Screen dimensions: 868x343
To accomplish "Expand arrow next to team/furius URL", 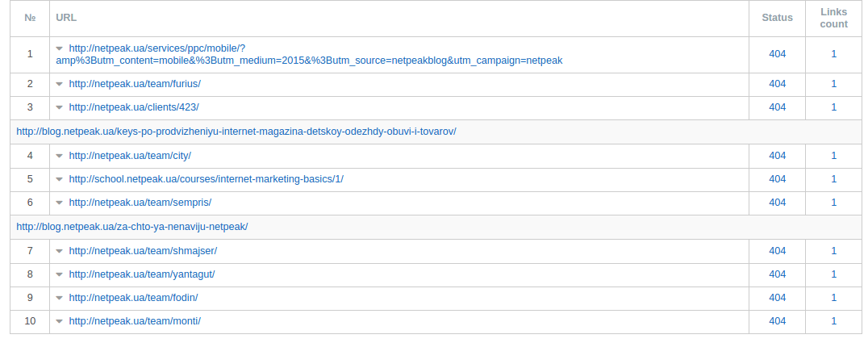I will pos(59,84).
